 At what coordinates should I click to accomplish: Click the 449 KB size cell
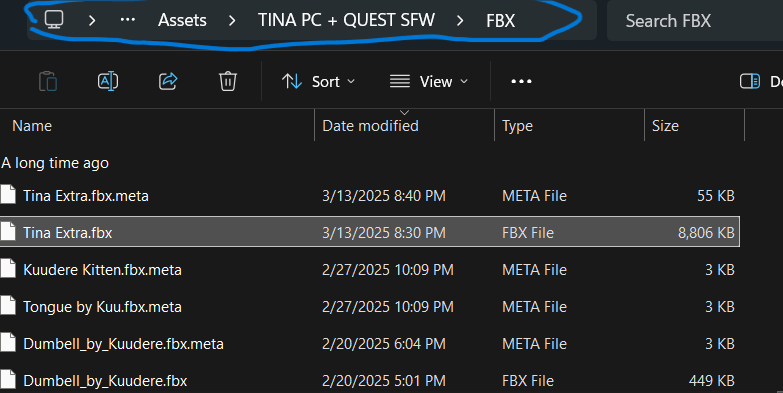tap(712, 381)
